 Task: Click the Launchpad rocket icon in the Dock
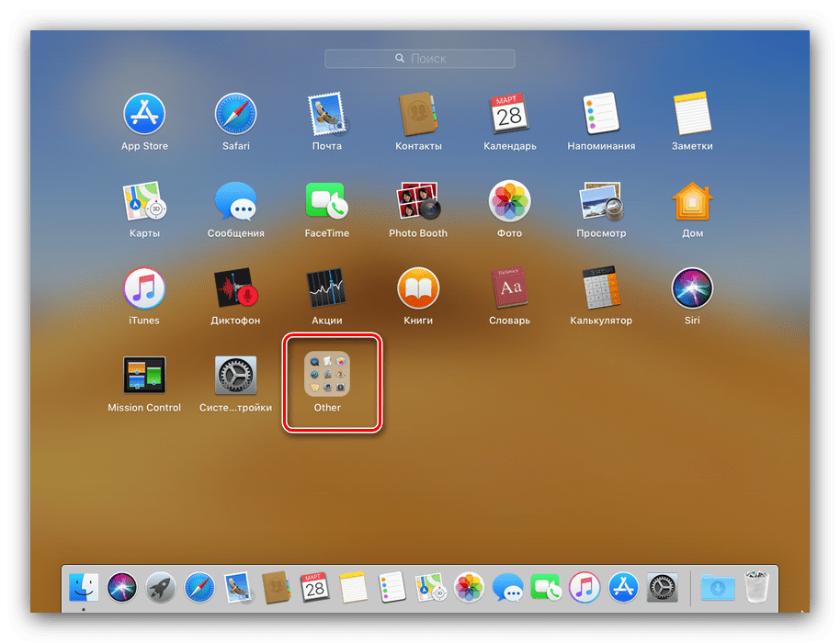click(x=162, y=586)
